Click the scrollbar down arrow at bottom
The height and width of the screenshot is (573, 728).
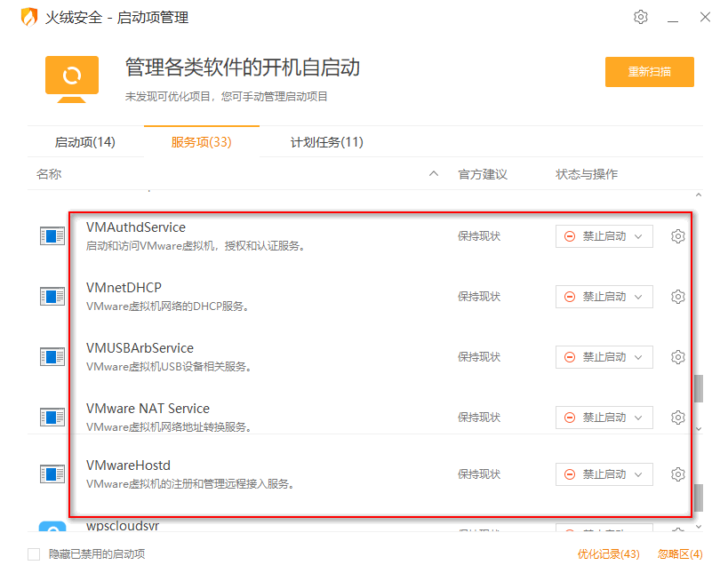pos(699,527)
